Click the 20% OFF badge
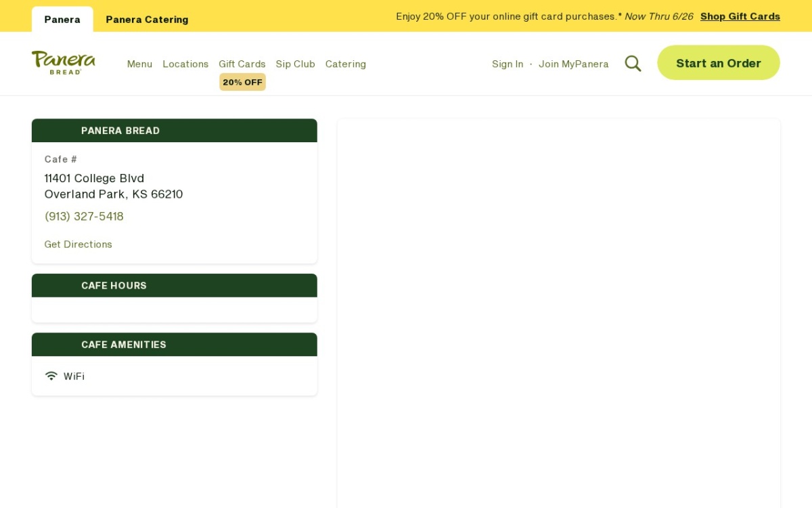The image size is (812, 508). coord(242,82)
